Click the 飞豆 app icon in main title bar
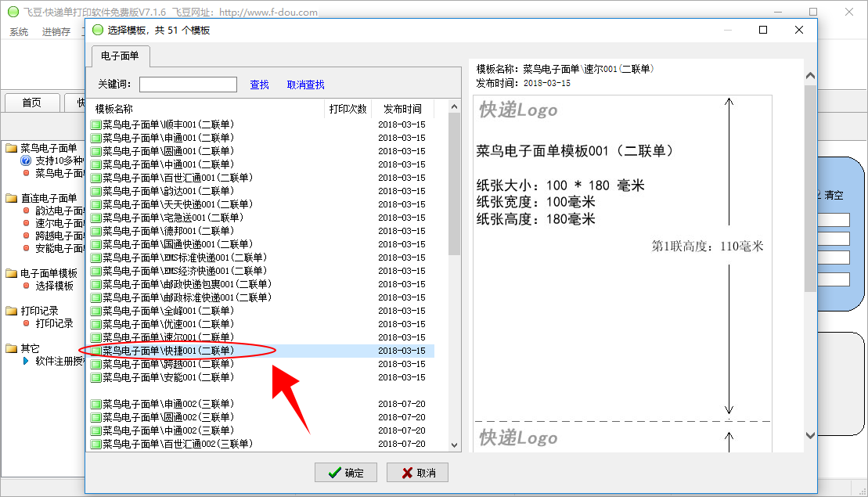The width and height of the screenshot is (868, 497). [x=13, y=12]
